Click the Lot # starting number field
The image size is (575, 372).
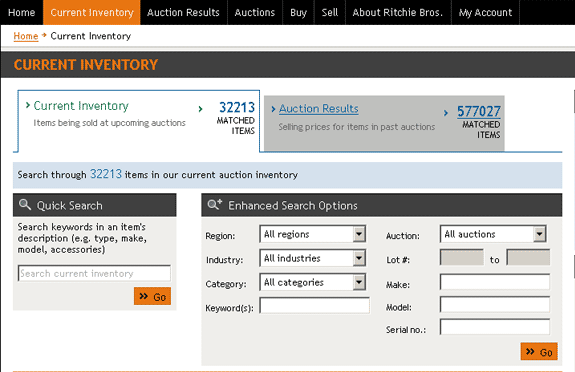coord(462,257)
